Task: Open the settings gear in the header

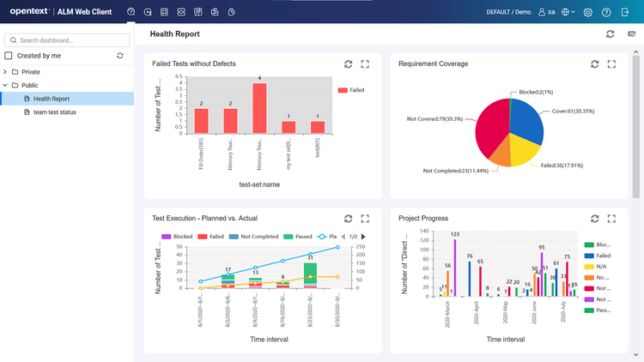Action: pyautogui.click(x=587, y=12)
